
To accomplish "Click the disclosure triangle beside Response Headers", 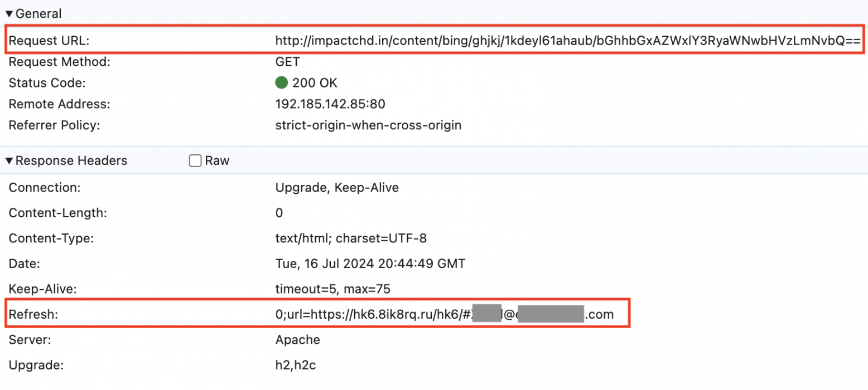I will (x=9, y=160).
